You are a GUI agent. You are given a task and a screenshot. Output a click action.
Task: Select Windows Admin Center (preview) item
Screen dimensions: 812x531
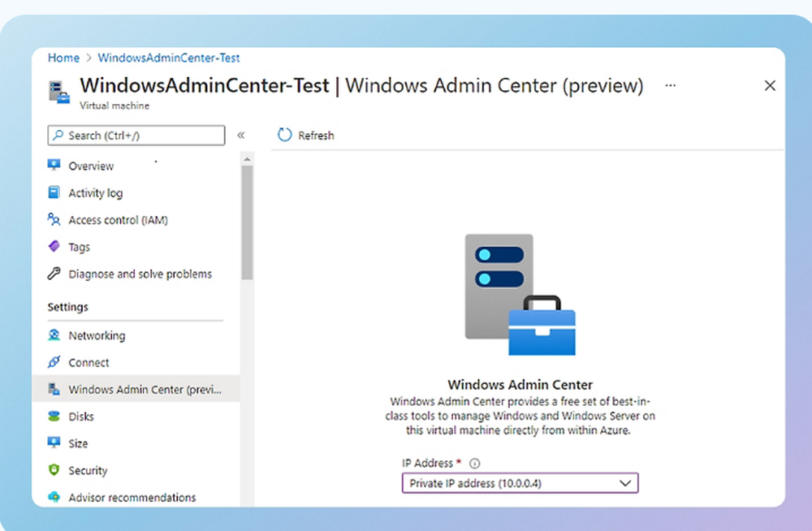(x=136, y=389)
